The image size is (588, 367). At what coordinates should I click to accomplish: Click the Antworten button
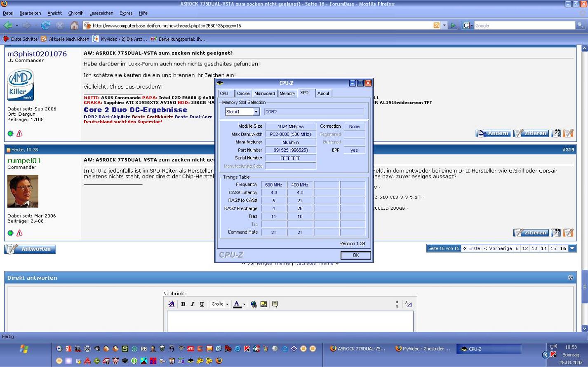(30, 249)
